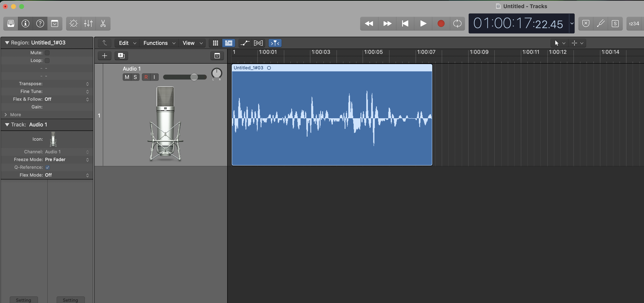Toggle the Automation curve icon
This screenshot has width=644, height=303.
pos(245,43)
